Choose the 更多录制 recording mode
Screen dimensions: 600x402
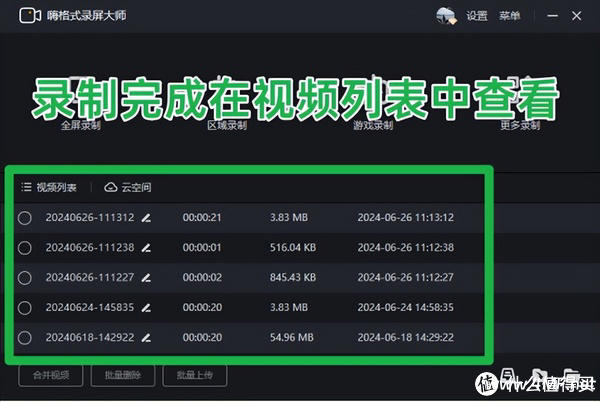click(x=520, y=126)
